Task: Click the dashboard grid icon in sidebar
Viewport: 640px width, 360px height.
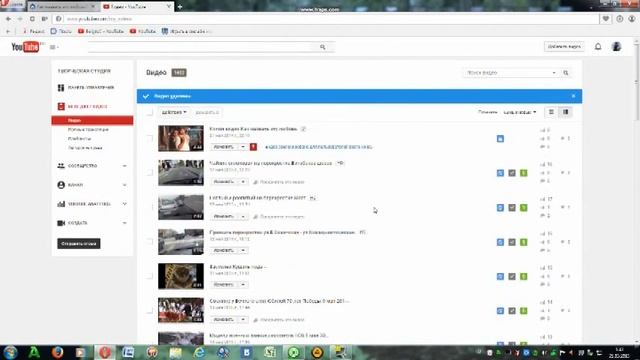Action: click(61, 87)
